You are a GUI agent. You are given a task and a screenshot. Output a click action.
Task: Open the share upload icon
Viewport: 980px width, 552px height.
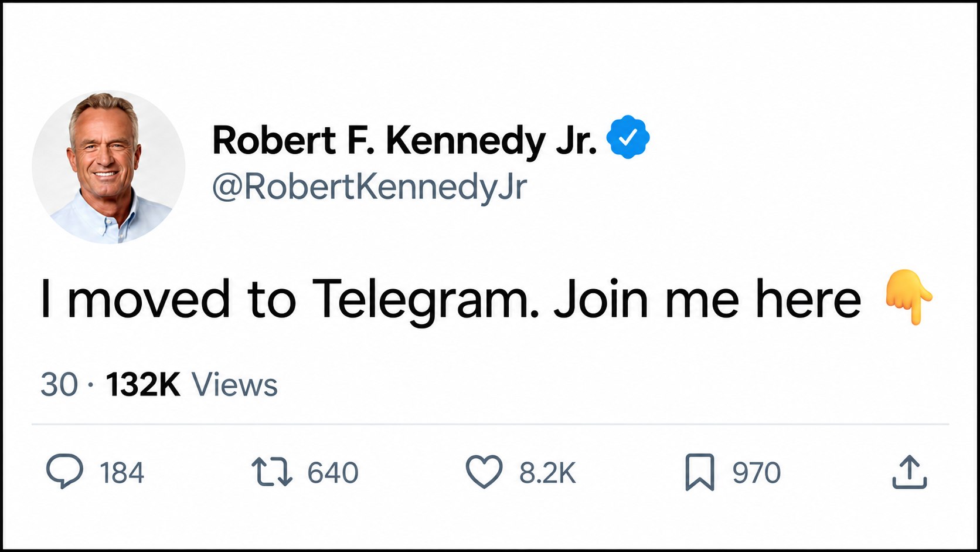click(909, 472)
